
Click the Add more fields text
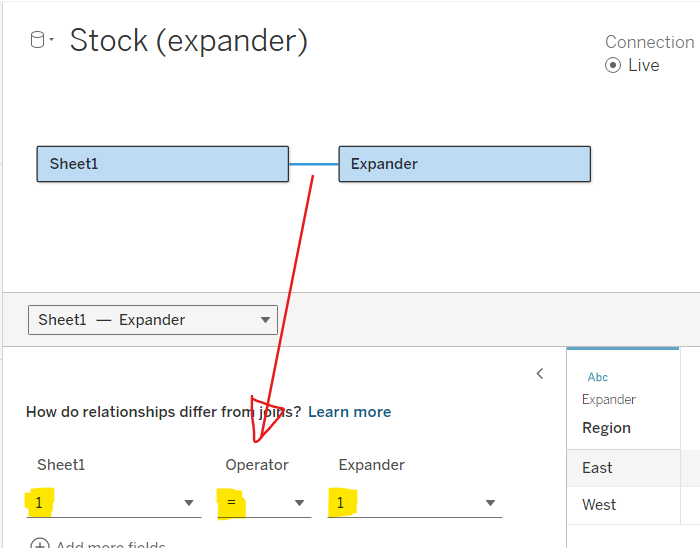coord(110,545)
